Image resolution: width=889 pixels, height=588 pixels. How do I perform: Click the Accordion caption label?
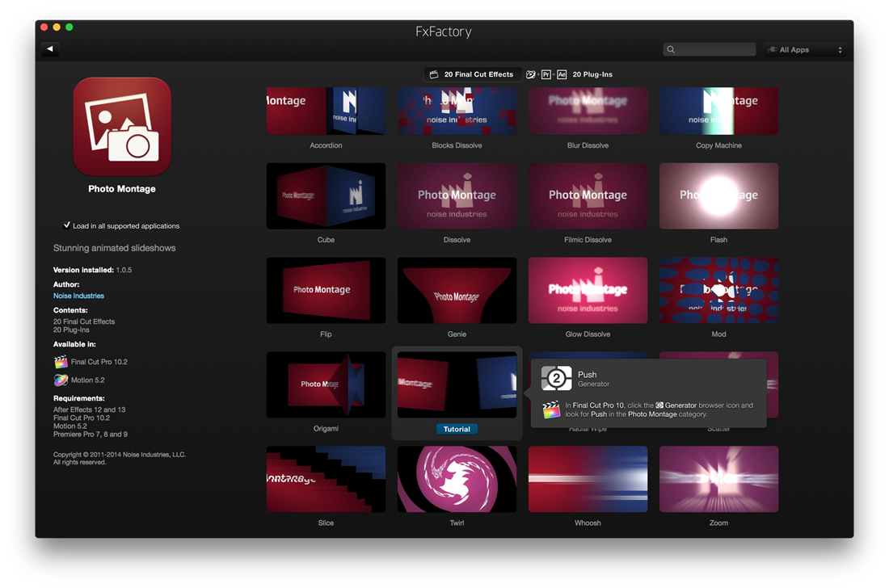point(326,145)
